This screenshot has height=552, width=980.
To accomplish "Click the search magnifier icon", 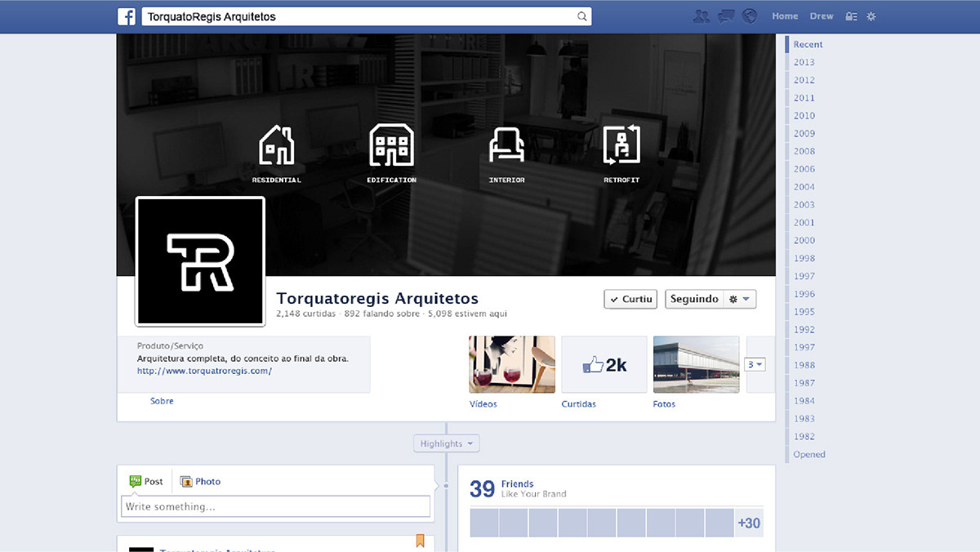I will coord(582,16).
